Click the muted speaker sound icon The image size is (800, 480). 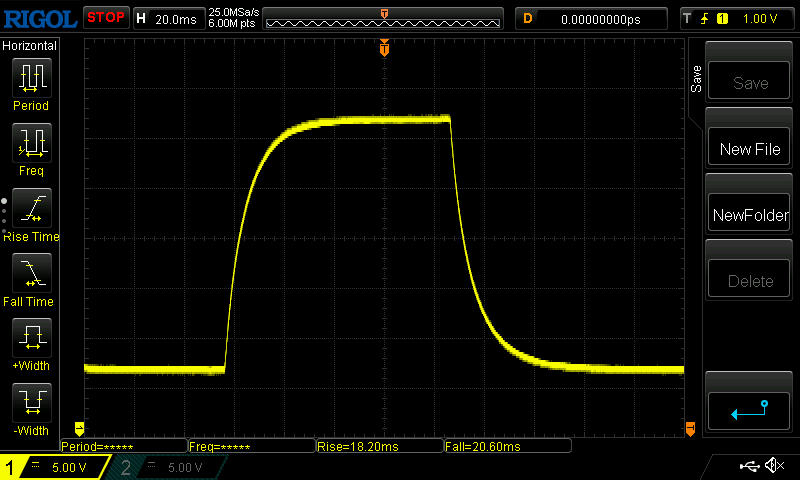click(774, 465)
